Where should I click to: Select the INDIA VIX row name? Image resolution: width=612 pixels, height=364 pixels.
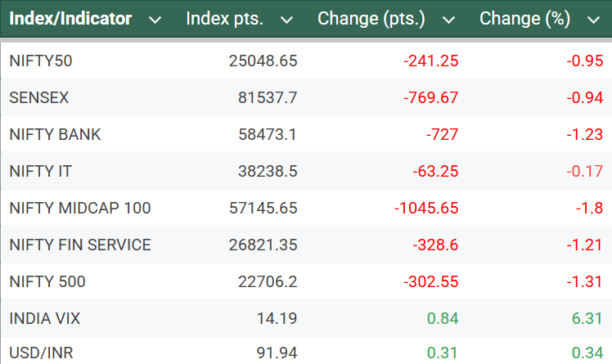pos(45,318)
